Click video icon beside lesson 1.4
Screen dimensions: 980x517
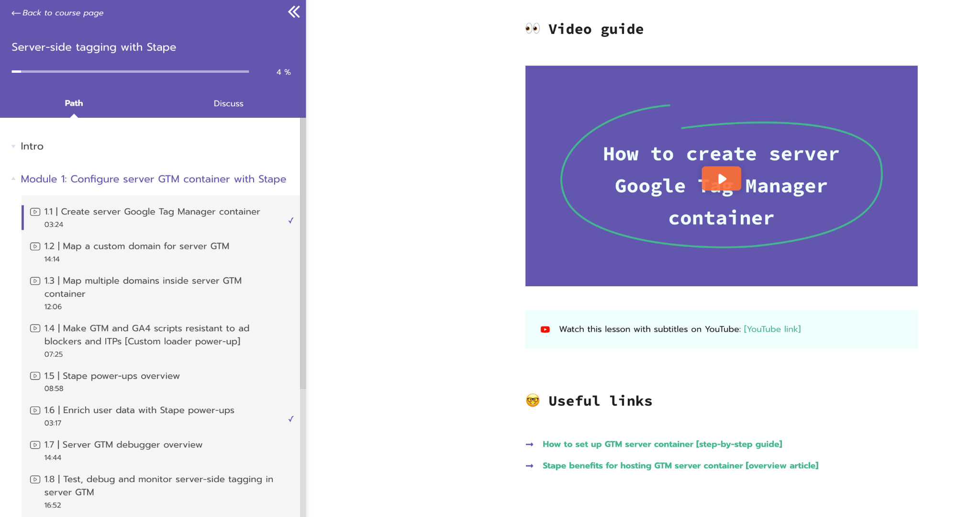click(35, 328)
